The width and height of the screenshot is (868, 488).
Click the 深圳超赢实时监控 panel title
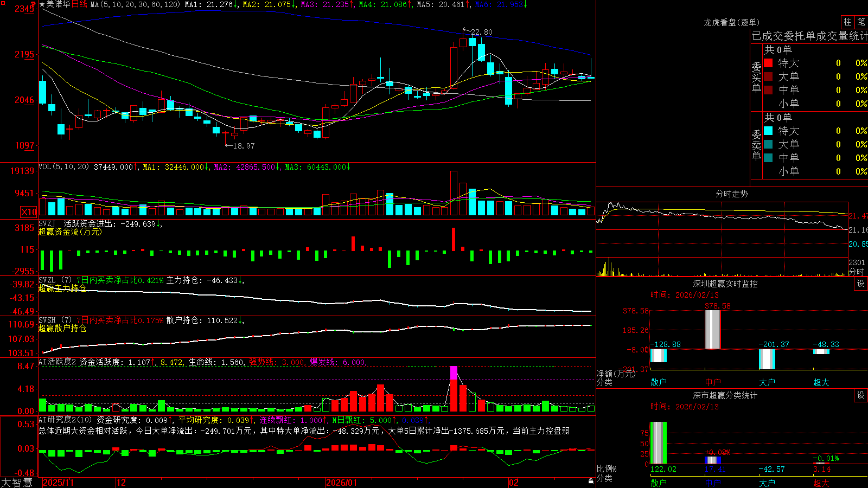725,284
